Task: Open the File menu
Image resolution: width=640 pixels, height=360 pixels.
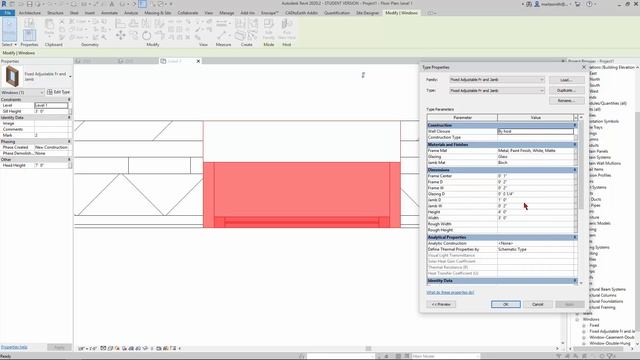Action: tap(7, 13)
